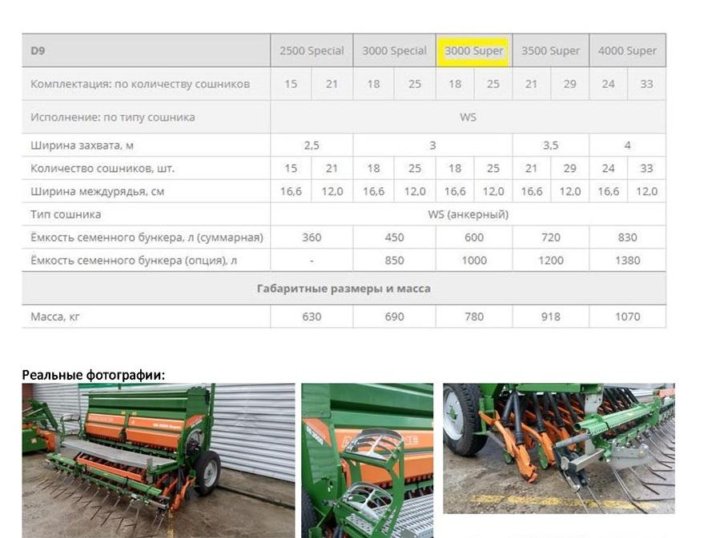Click the 'Ширина междурядья, см' row label
The width and height of the screenshot is (720, 538).
pos(93,191)
